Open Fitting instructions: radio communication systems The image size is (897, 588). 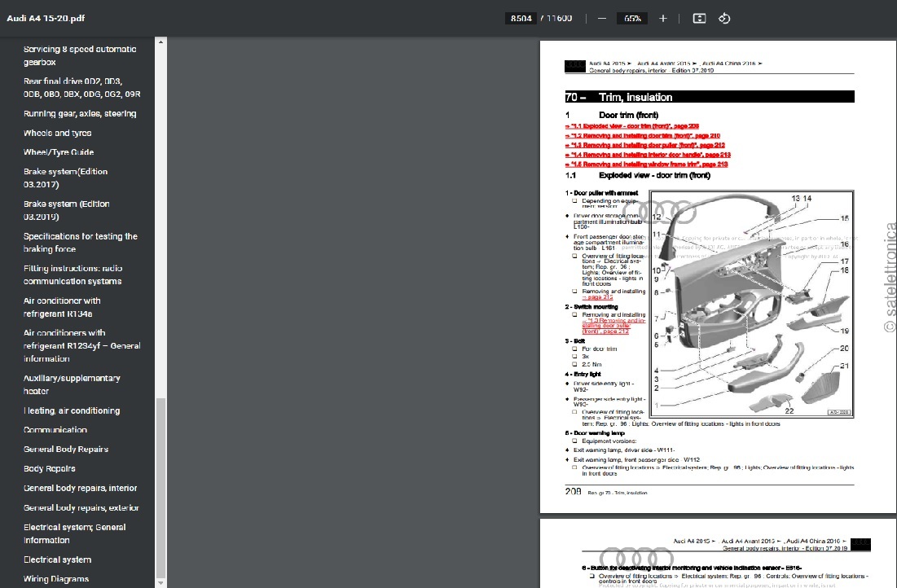click(73, 274)
